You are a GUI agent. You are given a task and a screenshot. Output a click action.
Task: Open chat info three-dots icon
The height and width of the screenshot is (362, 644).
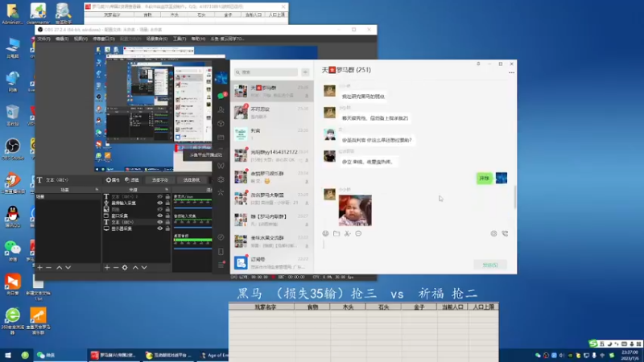(x=511, y=72)
